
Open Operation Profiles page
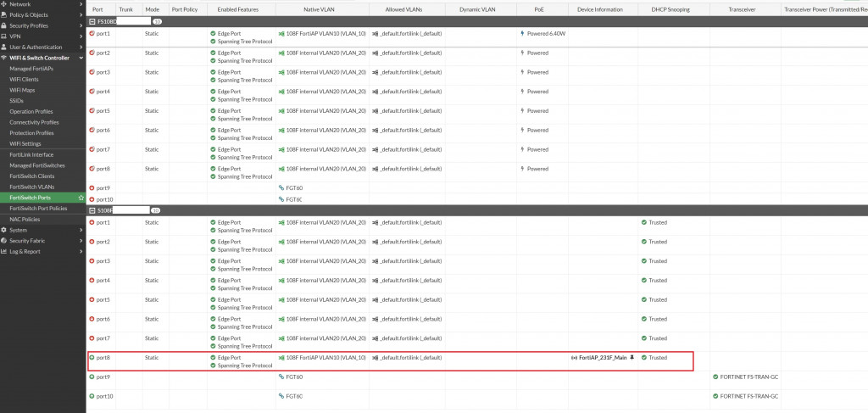[x=31, y=111]
